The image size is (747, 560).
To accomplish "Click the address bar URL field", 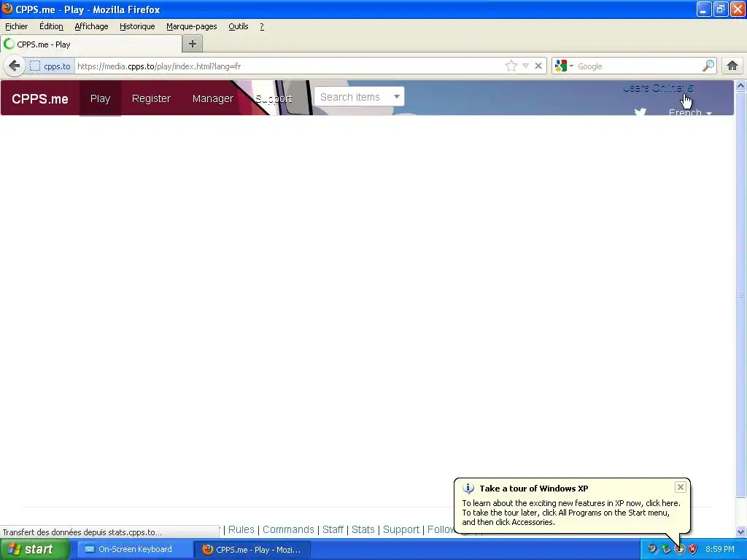I will tap(290, 66).
